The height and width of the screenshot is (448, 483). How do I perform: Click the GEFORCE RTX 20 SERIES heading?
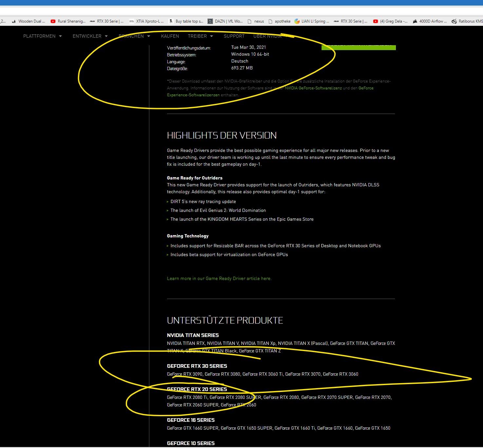click(x=197, y=389)
